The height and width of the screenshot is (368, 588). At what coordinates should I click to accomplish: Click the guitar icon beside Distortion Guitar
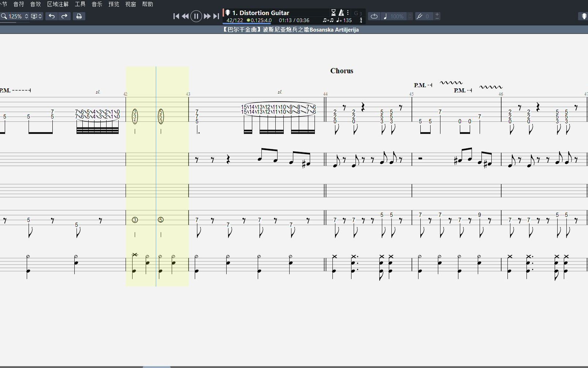pos(227,12)
